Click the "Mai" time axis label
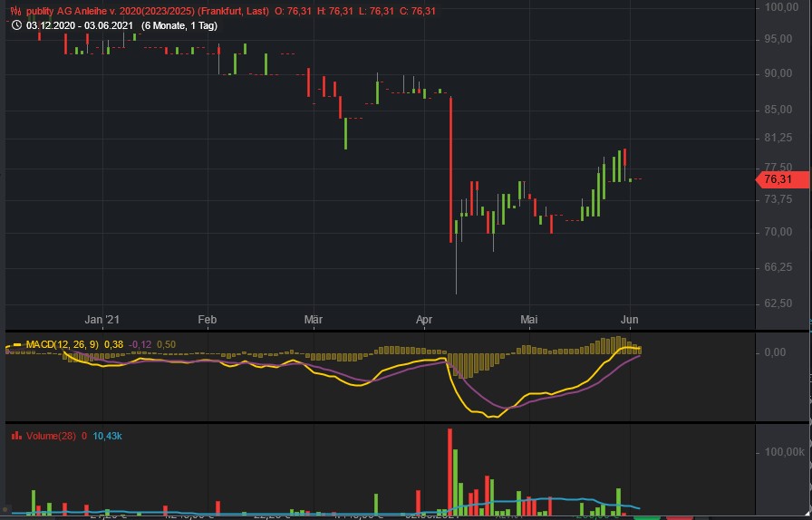 (x=528, y=320)
